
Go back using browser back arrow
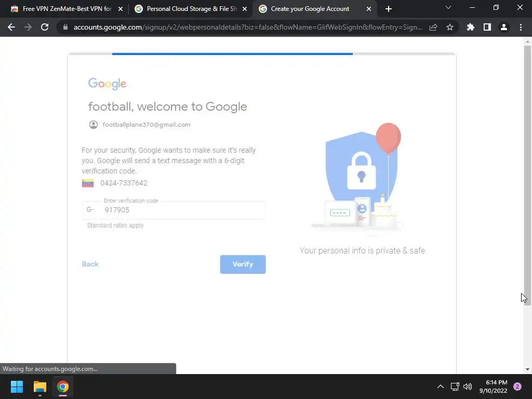coord(11,27)
